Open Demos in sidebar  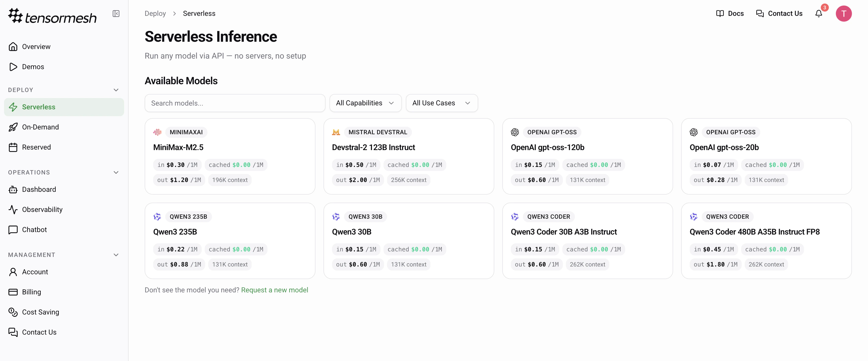coord(64,67)
